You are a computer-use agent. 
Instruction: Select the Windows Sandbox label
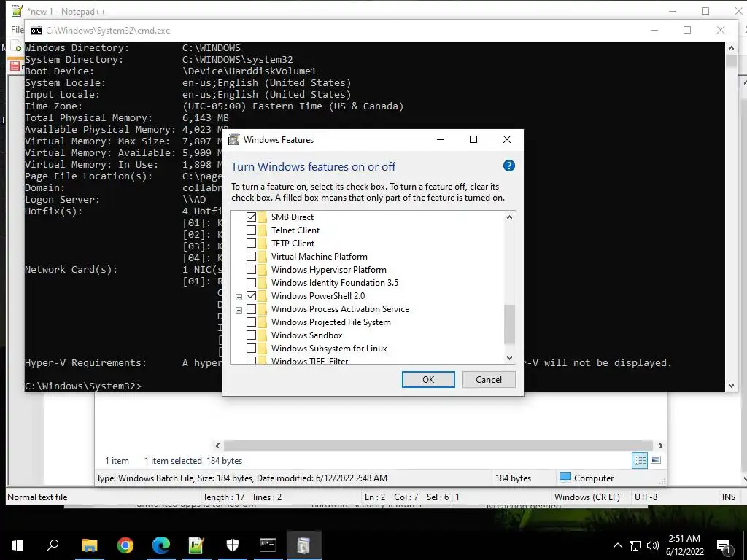click(x=307, y=335)
